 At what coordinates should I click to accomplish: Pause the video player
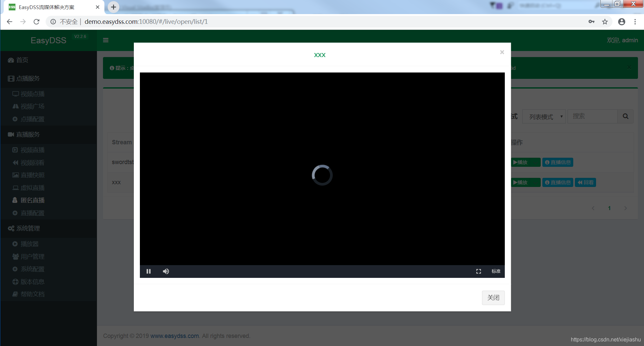149,271
